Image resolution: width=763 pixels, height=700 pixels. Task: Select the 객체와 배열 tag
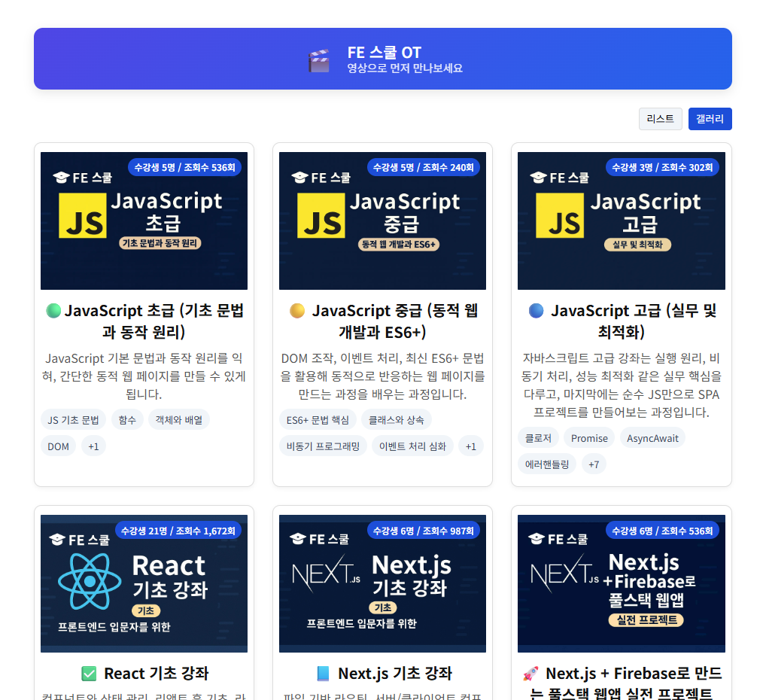(179, 419)
